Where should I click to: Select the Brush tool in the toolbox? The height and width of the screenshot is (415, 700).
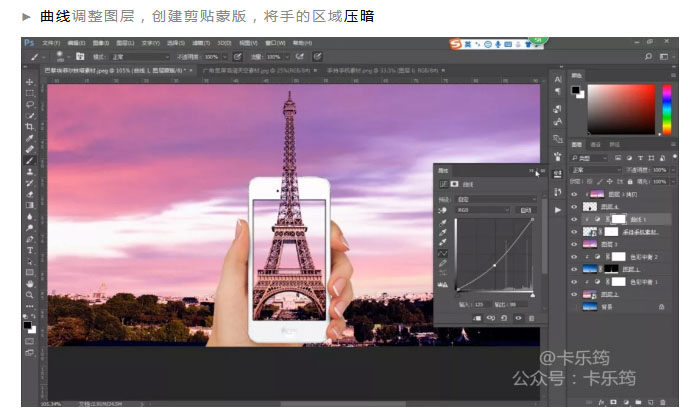[30, 161]
